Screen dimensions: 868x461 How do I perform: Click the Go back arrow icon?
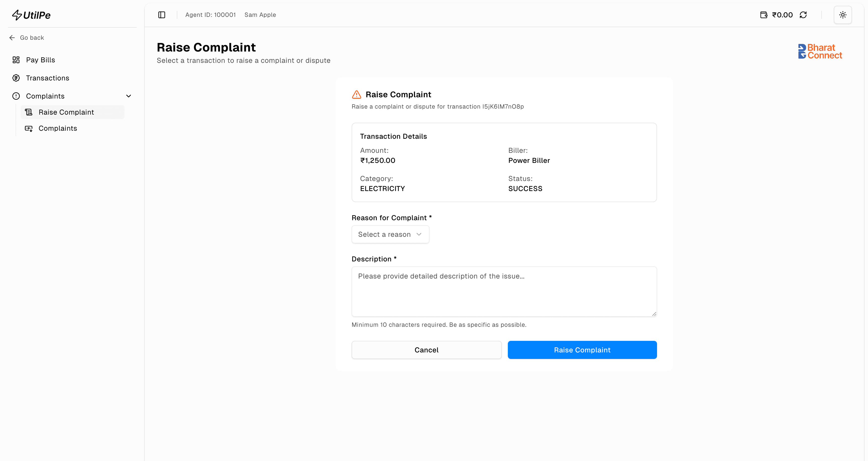[x=12, y=37]
